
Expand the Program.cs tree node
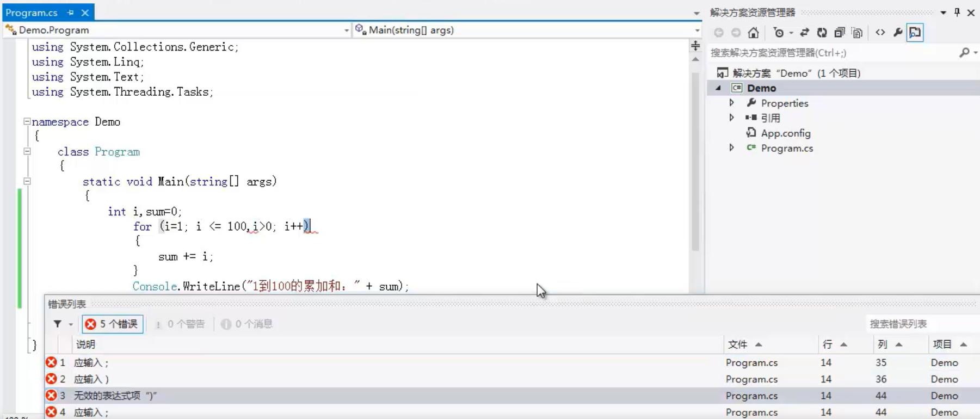click(732, 147)
